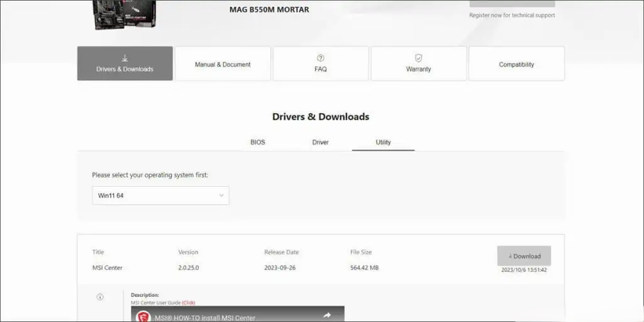Click the info icon beside Description

tap(100, 297)
